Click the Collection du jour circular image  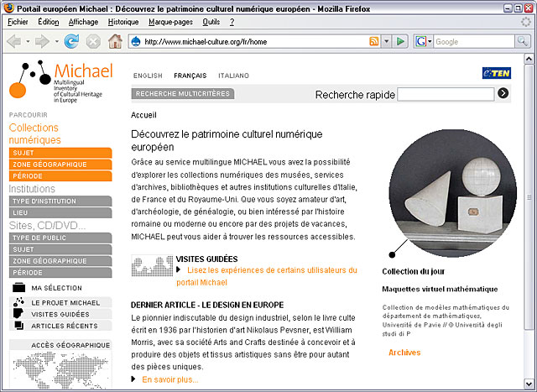(453, 193)
